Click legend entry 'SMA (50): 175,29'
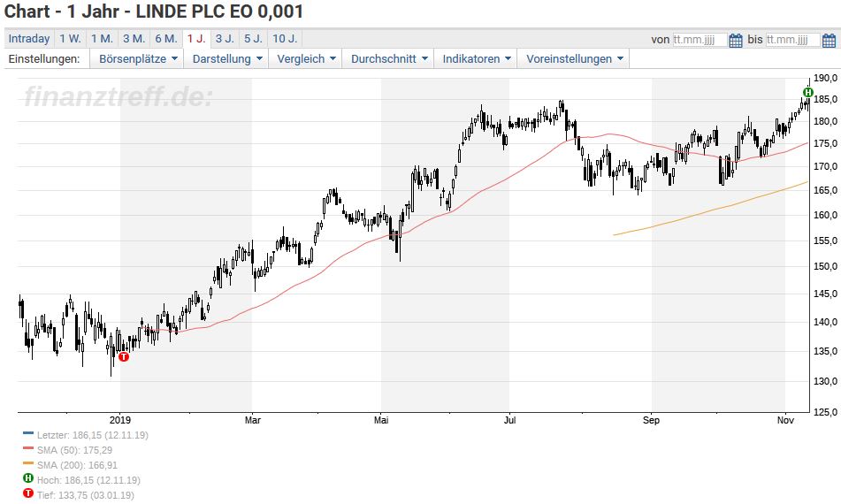This screenshot has width=841, height=504. pyautogui.click(x=74, y=450)
